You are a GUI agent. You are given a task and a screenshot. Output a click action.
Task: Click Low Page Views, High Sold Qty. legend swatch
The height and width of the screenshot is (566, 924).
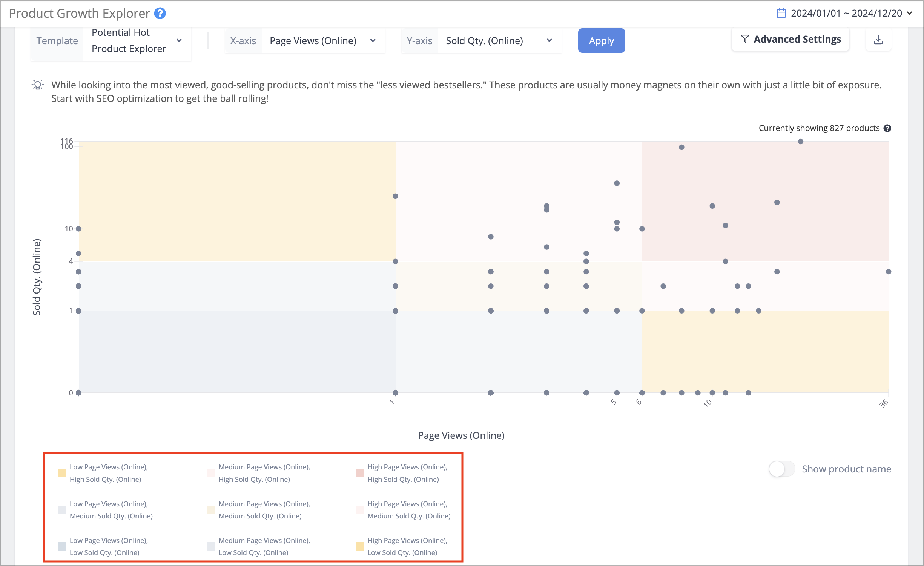point(62,473)
